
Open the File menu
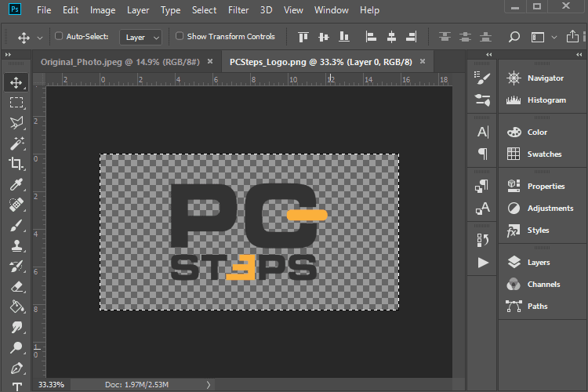point(44,10)
